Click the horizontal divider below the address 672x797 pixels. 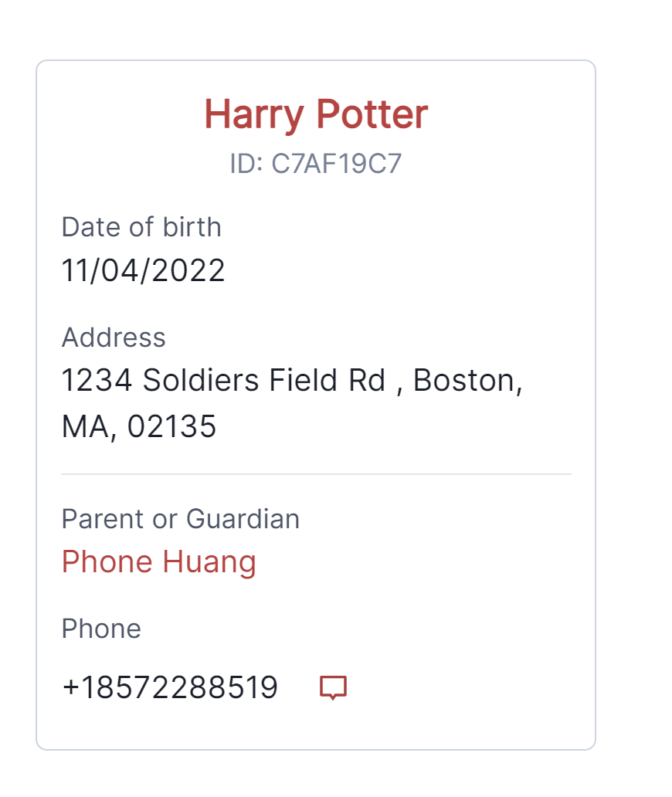(316, 473)
